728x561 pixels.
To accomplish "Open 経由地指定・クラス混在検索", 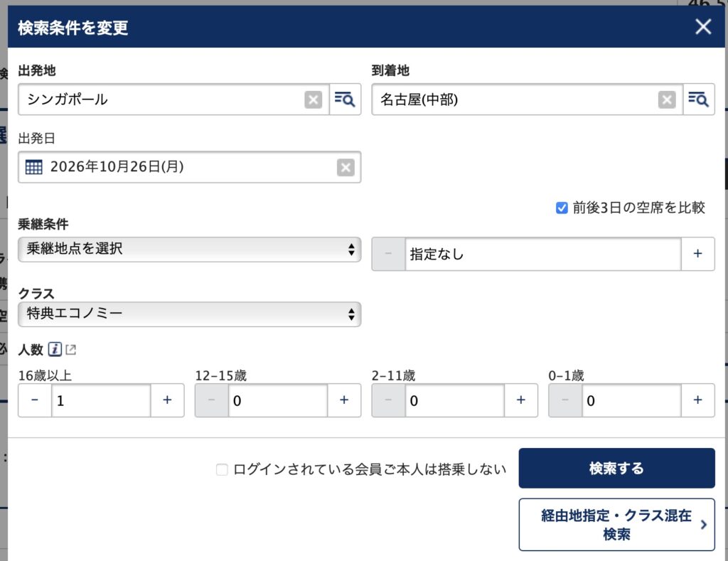I will pyautogui.click(x=616, y=525).
